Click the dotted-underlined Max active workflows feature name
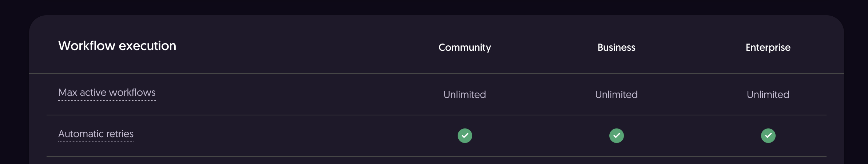 pyautogui.click(x=107, y=93)
